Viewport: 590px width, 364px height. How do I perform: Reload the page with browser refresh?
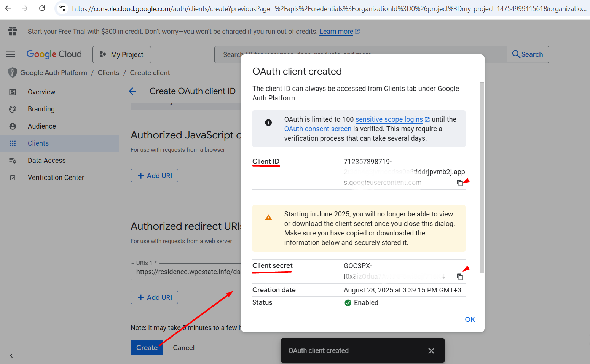tap(42, 8)
